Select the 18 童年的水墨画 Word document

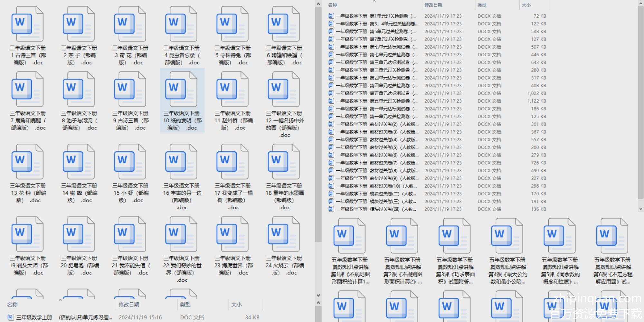click(x=284, y=162)
